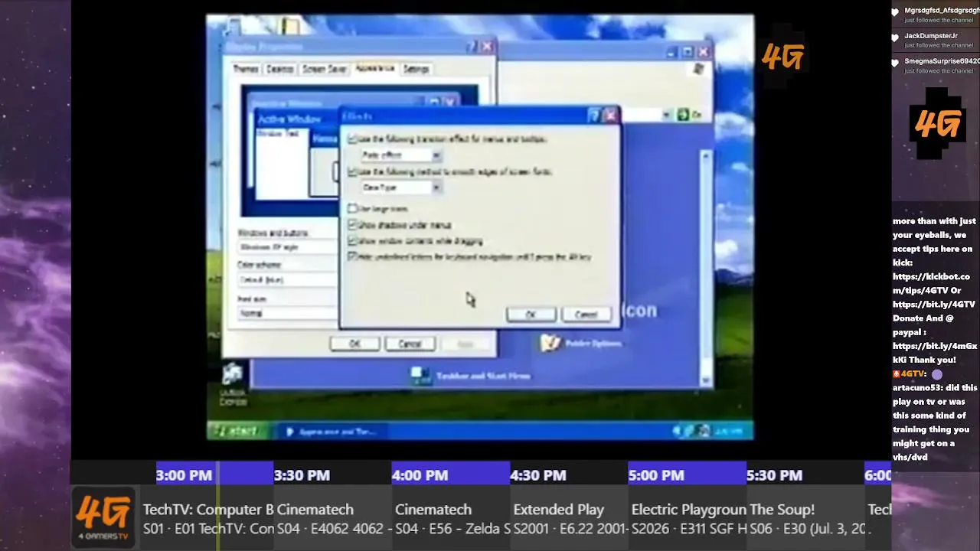
Task: Switch to the Screen Saver tab
Action: 325,69
